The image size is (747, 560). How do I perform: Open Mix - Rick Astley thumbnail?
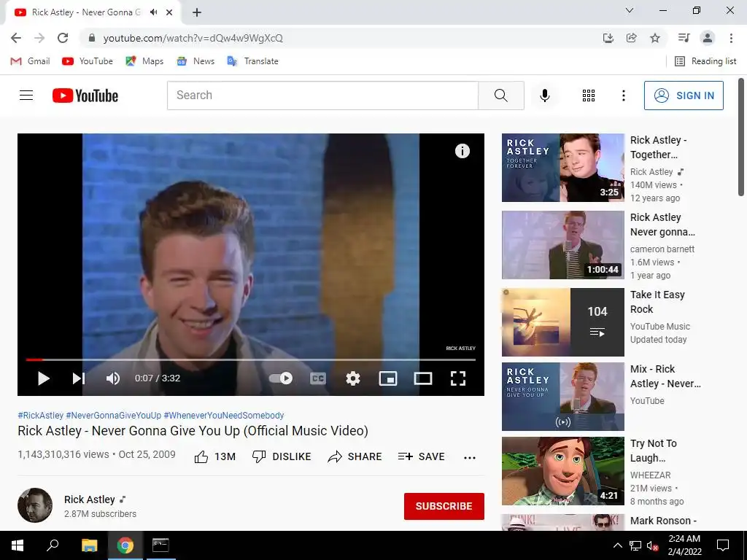pyautogui.click(x=563, y=397)
